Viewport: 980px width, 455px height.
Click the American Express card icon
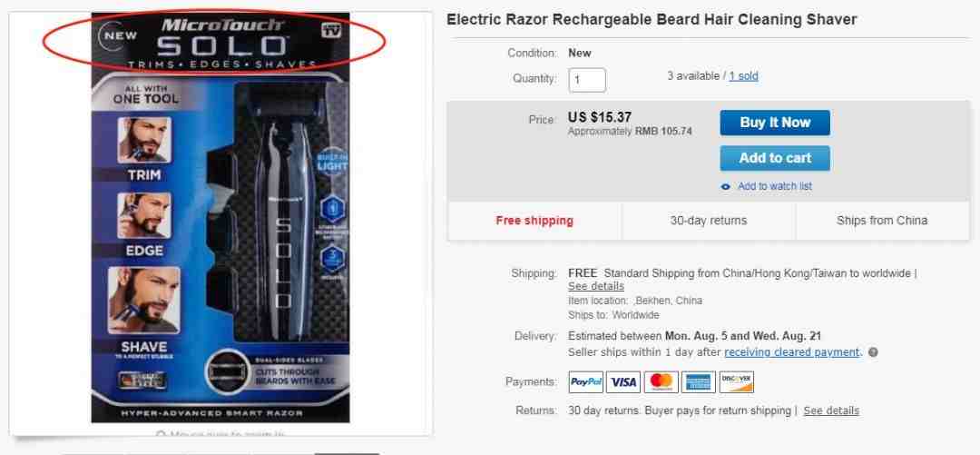point(698,381)
